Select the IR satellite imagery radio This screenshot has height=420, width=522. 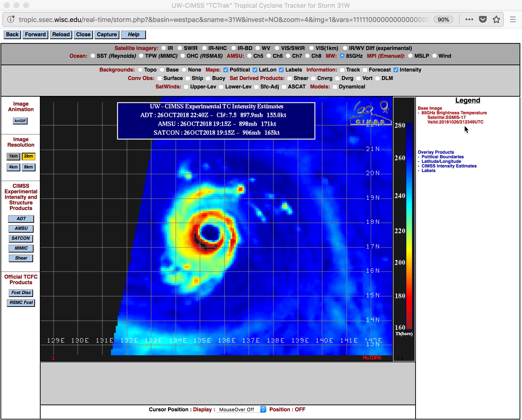[x=164, y=48]
